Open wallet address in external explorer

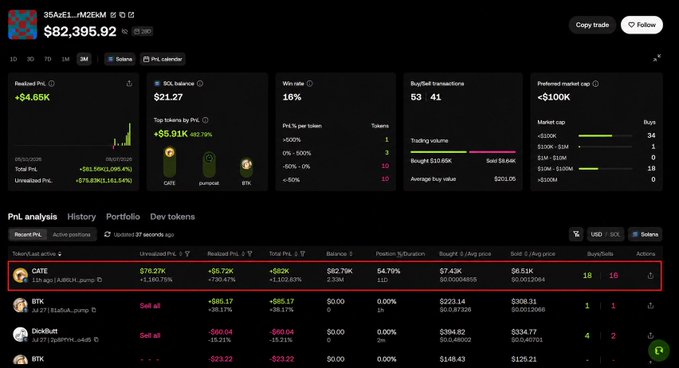[x=131, y=15]
